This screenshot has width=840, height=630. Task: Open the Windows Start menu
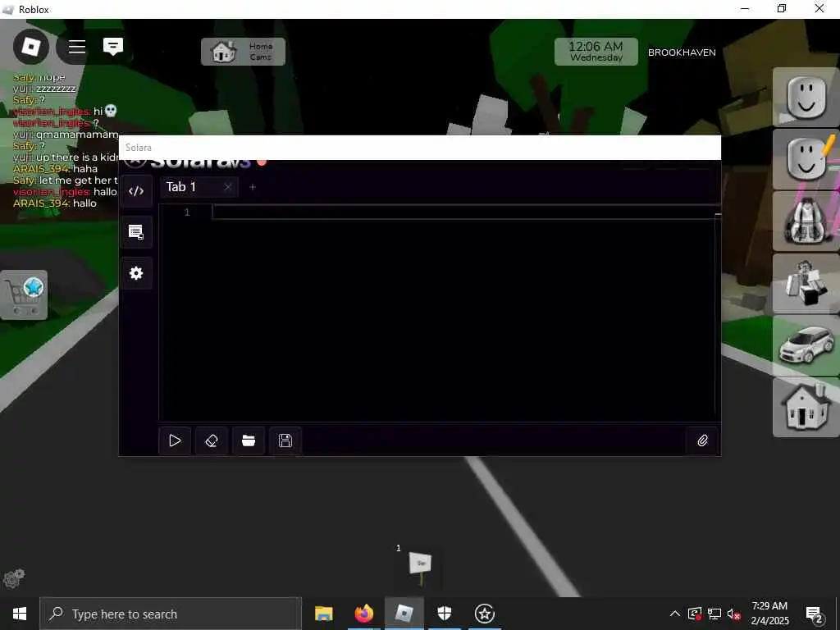pos(20,614)
